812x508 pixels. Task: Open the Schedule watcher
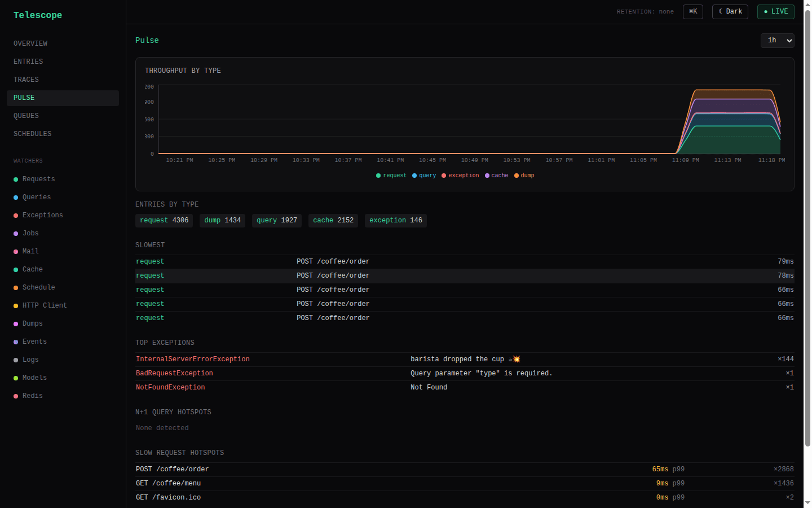(x=63, y=287)
